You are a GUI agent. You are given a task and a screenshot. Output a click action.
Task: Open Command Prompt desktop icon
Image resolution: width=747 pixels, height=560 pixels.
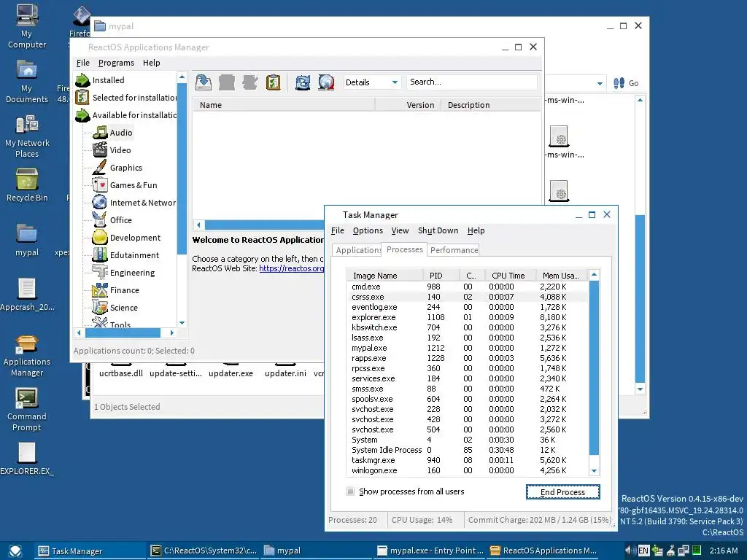pos(27,410)
